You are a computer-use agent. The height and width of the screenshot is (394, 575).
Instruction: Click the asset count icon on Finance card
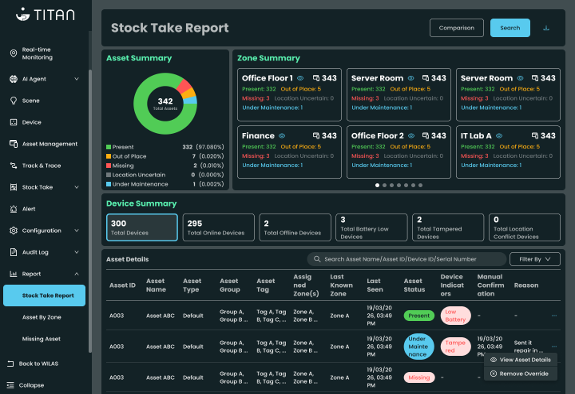pos(316,135)
